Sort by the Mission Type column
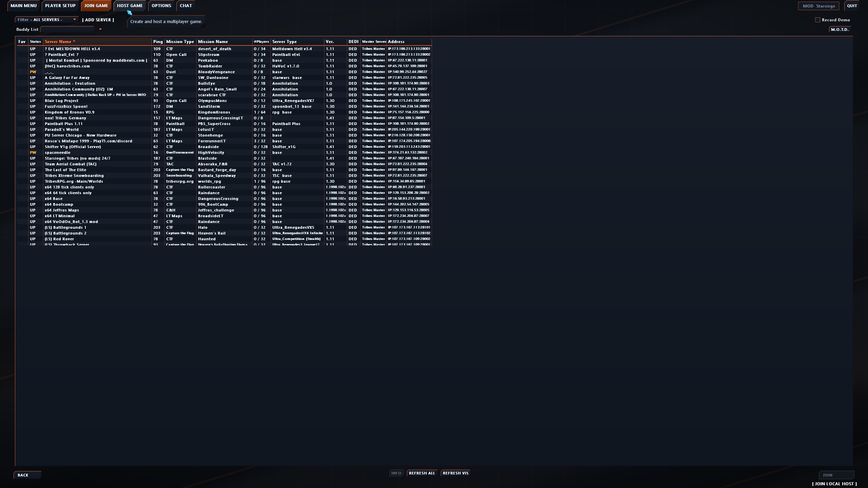 pos(180,42)
